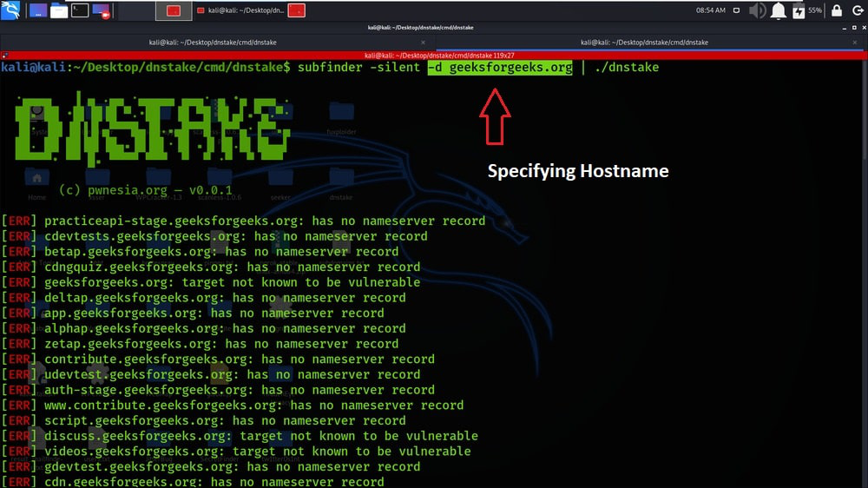
Task: Close the first terminal tab
Action: [x=423, y=42]
